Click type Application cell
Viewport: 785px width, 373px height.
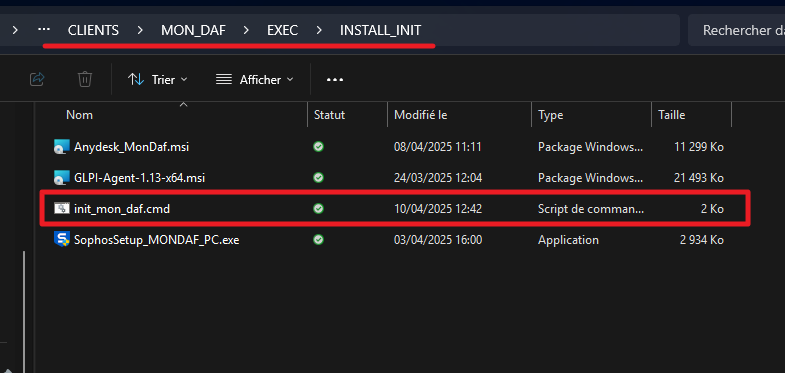coord(568,240)
